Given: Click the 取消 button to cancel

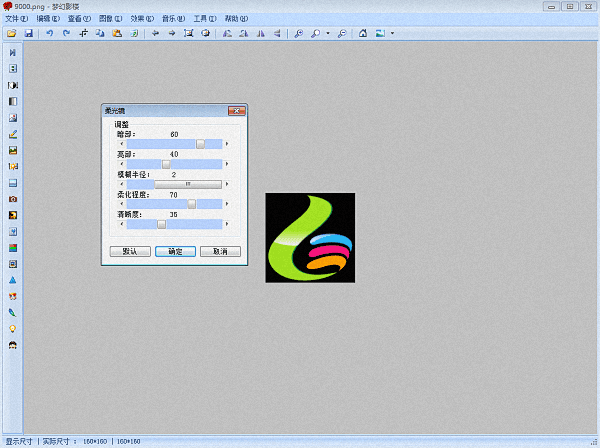Looking at the screenshot, I should 220,251.
